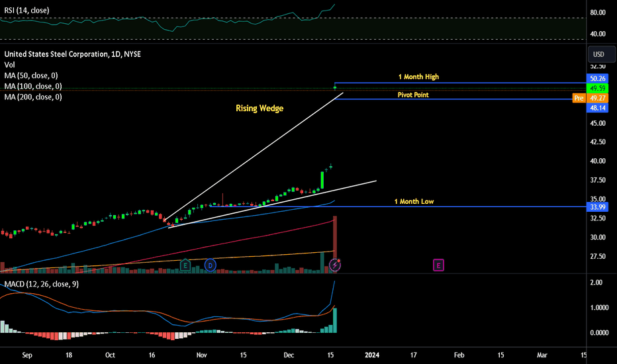Click the orange 49.27 pre-market price tag
The height and width of the screenshot is (364, 617).
pos(597,98)
